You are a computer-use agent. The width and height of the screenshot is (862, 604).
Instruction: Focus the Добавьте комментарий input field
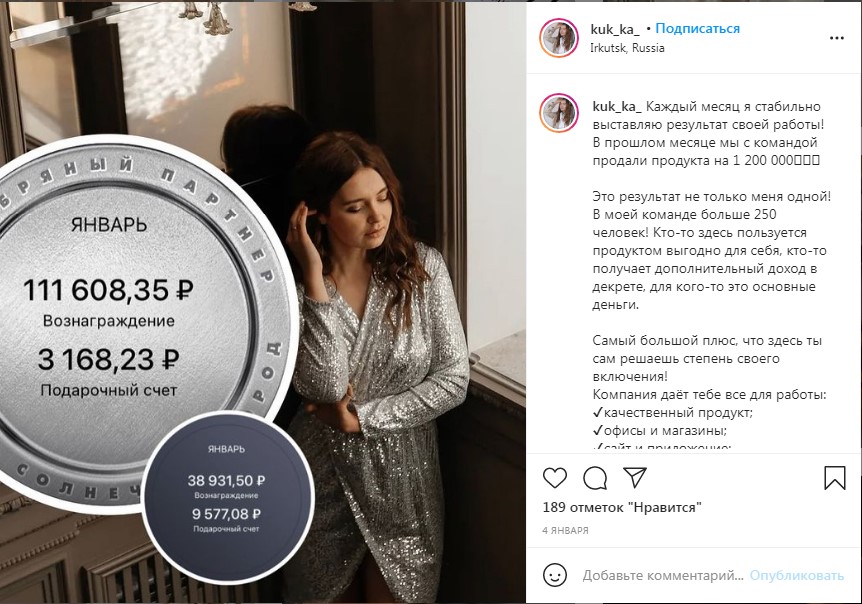click(x=662, y=575)
